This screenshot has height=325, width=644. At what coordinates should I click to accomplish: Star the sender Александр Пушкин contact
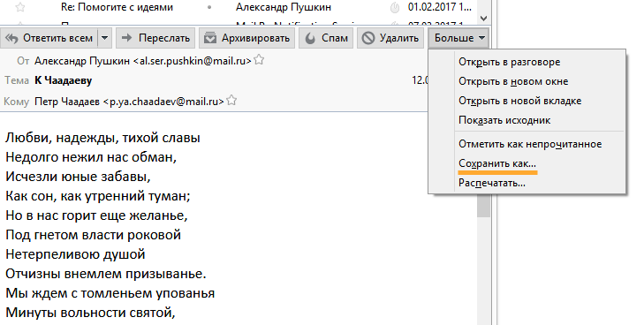pyautogui.click(x=259, y=60)
